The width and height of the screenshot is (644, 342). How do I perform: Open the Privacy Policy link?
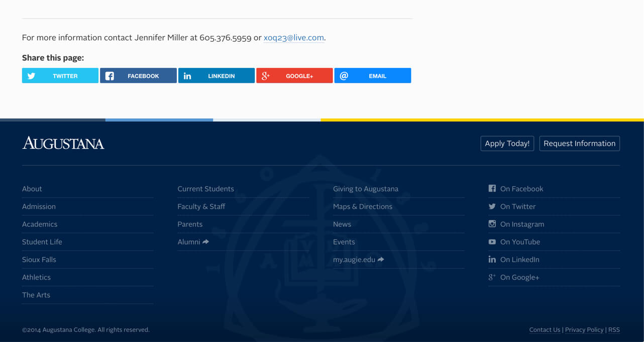[x=584, y=330]
